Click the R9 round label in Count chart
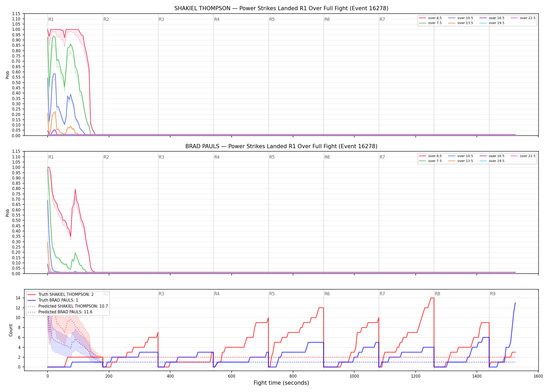 click(493, 294)
